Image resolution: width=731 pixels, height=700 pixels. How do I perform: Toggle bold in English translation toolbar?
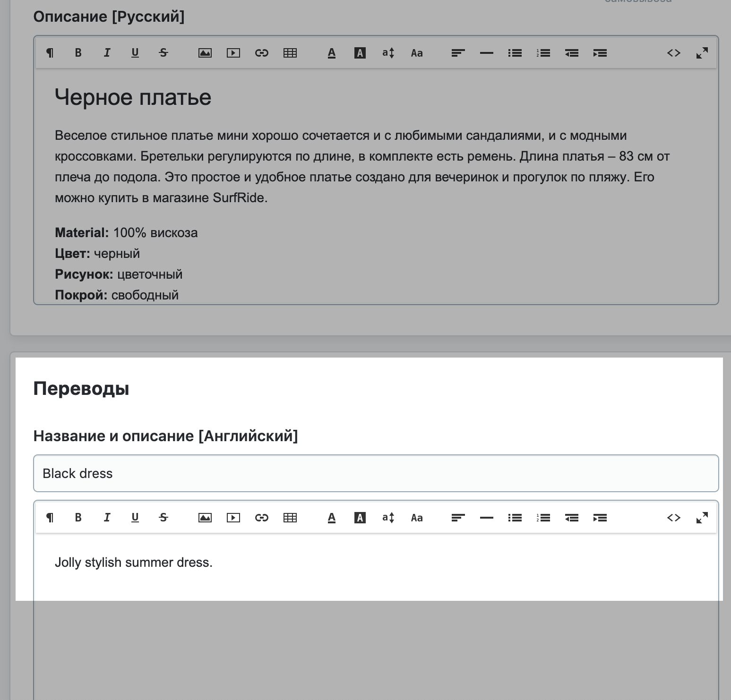point(78,518)
